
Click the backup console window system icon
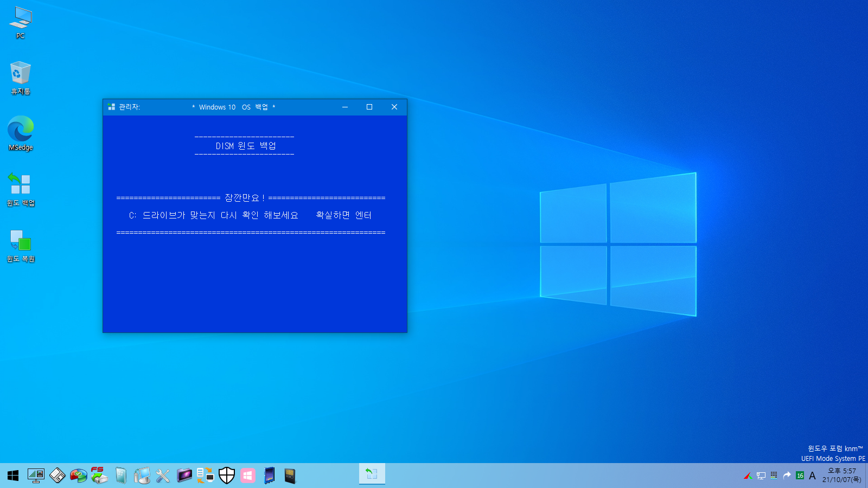111,107
